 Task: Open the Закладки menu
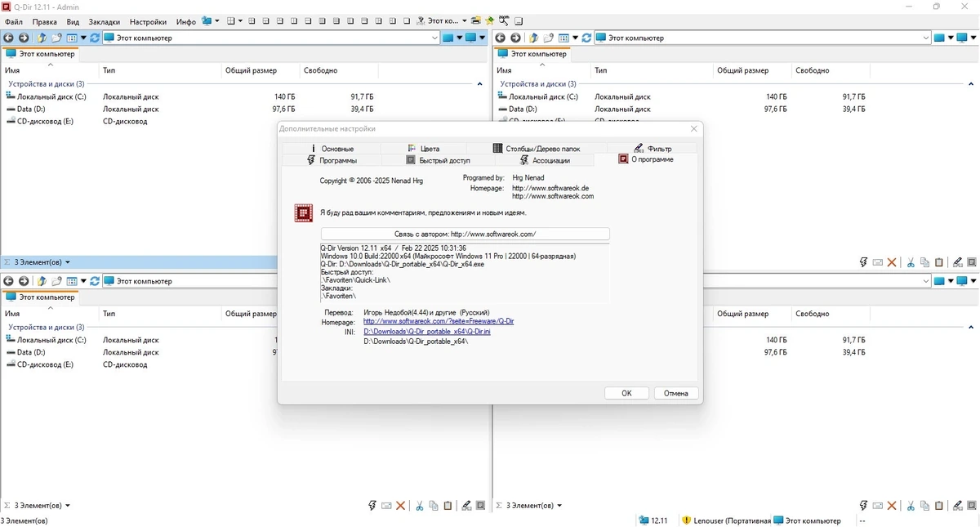[x=105, y=21]
